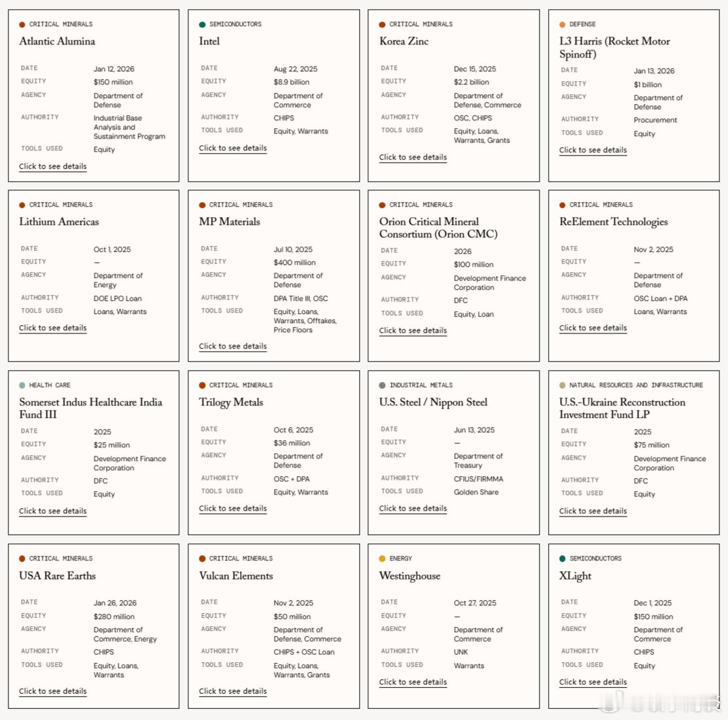The height and width of the screenshot is (720, 728).
Task: Open details link on Trilogy Metals card
Action: [x=233, y=508]
